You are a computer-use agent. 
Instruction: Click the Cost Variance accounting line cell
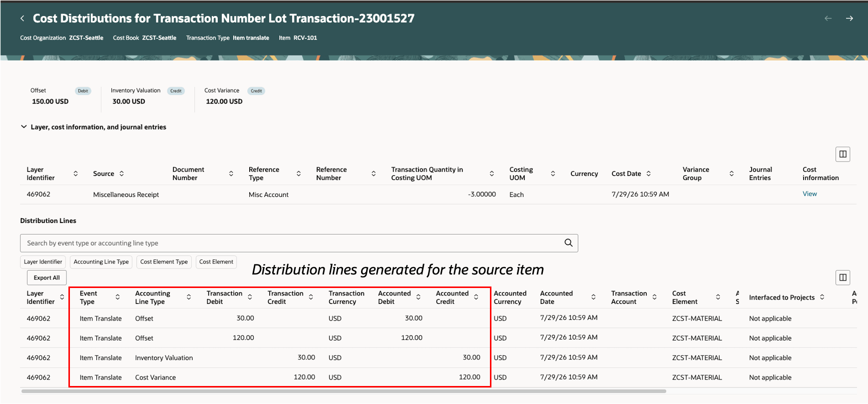click(x=155, y=377)
